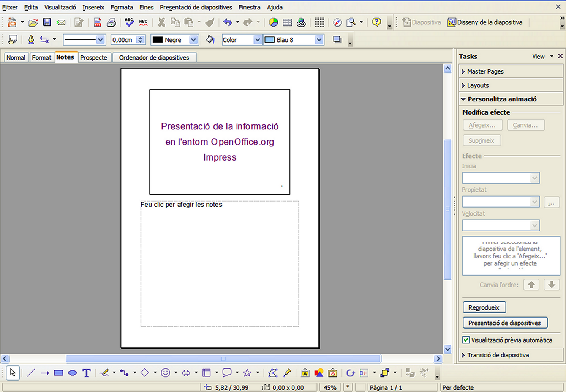Screen dimensions: 566x392
Task: Insert picture from file icon
Action: (x=319, y=373)
